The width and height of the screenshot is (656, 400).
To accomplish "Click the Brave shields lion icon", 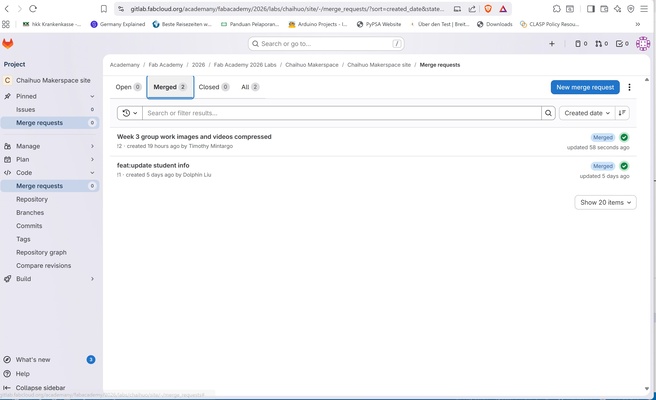I will click(x=488, y=9).
